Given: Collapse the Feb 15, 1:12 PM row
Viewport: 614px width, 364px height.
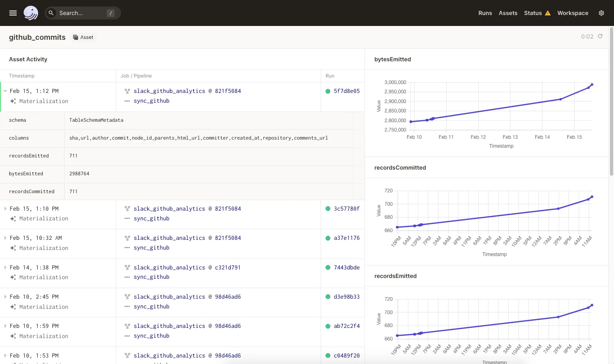Looking at the screenshot, I should pyautogui.click(x=5, y=91).
